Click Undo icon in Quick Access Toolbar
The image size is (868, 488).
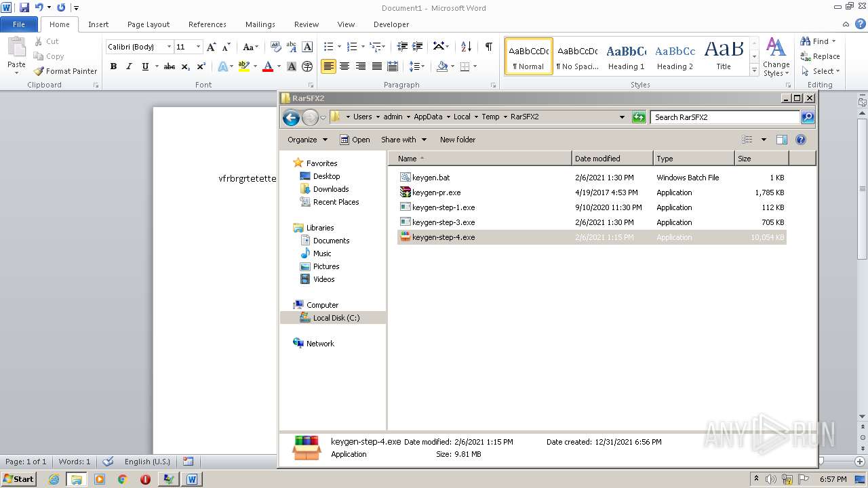[x=39, y=7]
